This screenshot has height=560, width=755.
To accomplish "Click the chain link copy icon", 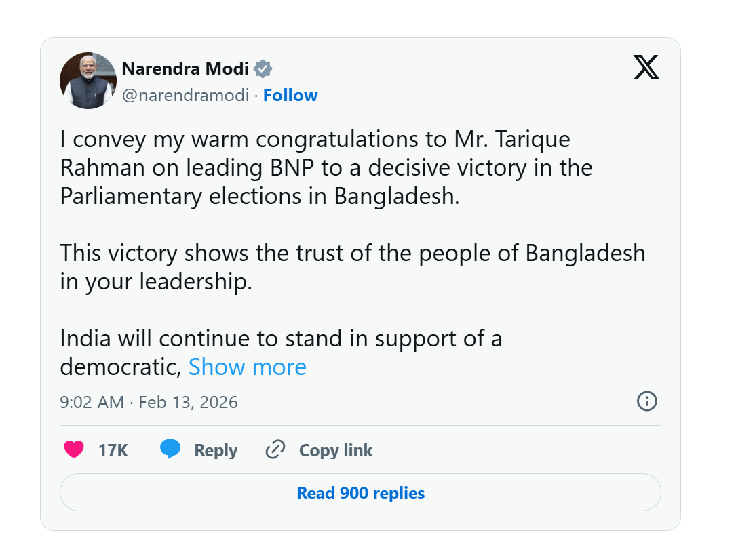I will click(x=275, y=449).
